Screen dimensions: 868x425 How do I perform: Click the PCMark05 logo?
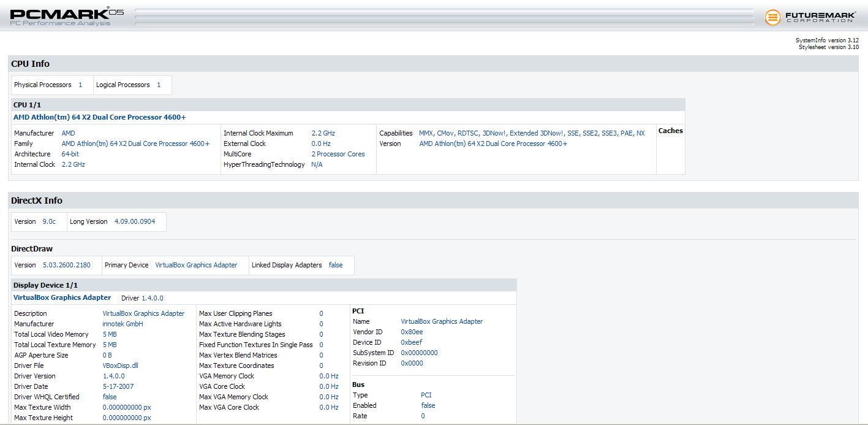[x=67, y=17]
